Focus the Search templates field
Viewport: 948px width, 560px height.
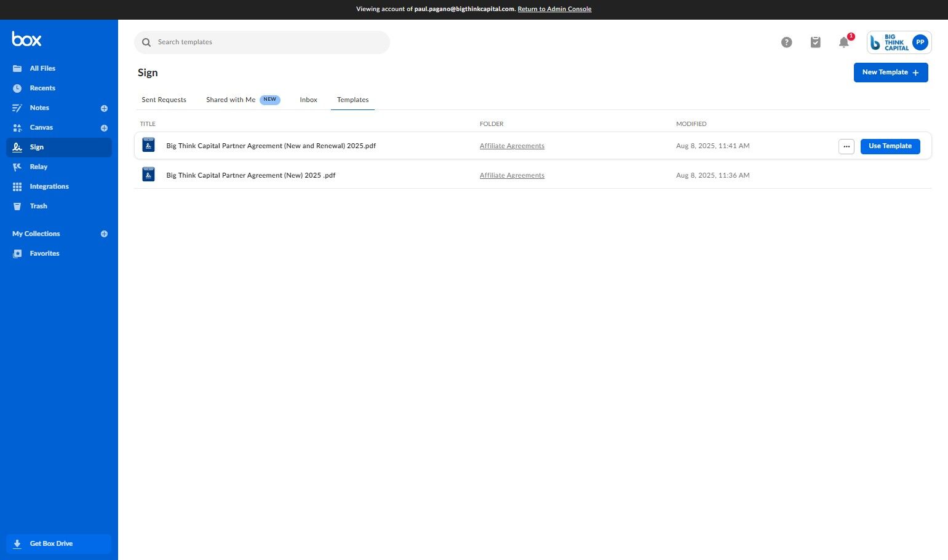pyautogui.click(x=262, y=42)
